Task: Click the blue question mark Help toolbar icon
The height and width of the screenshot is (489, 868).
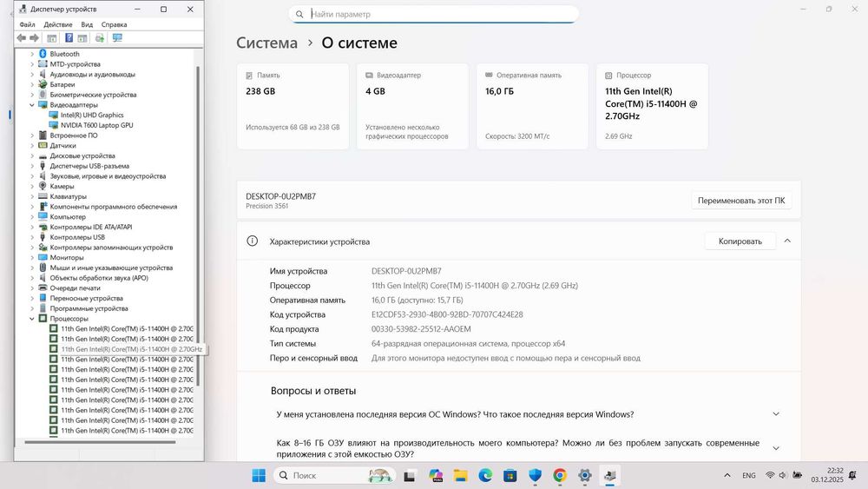Action: tap(69, 37)
